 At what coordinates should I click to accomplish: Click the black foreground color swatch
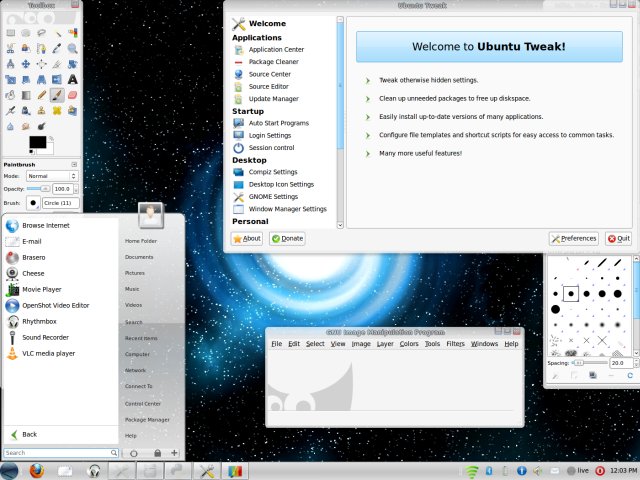click(x=37, y=142)
